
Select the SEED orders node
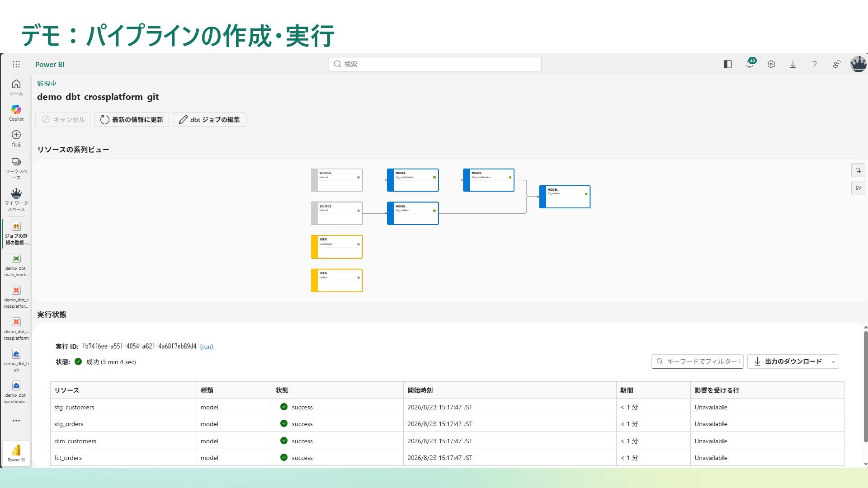337,280
